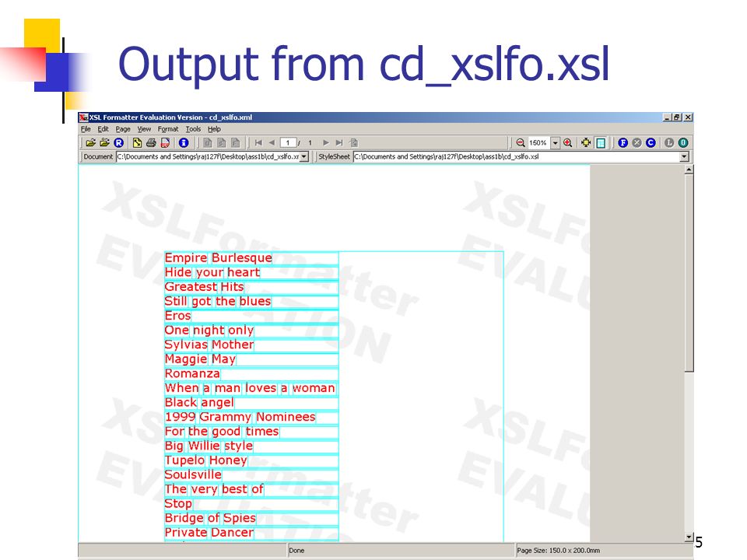
Task: Click the blue info icon
Action: pos(184,142)
